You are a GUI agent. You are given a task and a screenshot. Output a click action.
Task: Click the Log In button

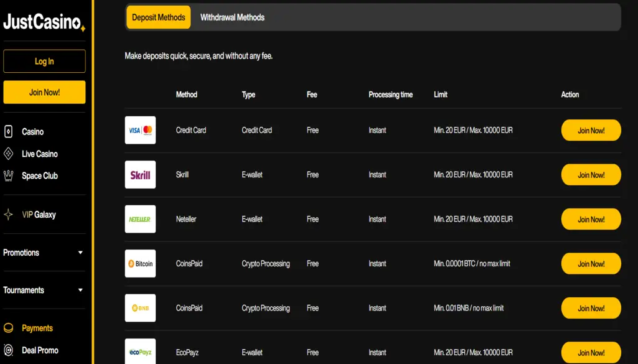click(44, 61)
